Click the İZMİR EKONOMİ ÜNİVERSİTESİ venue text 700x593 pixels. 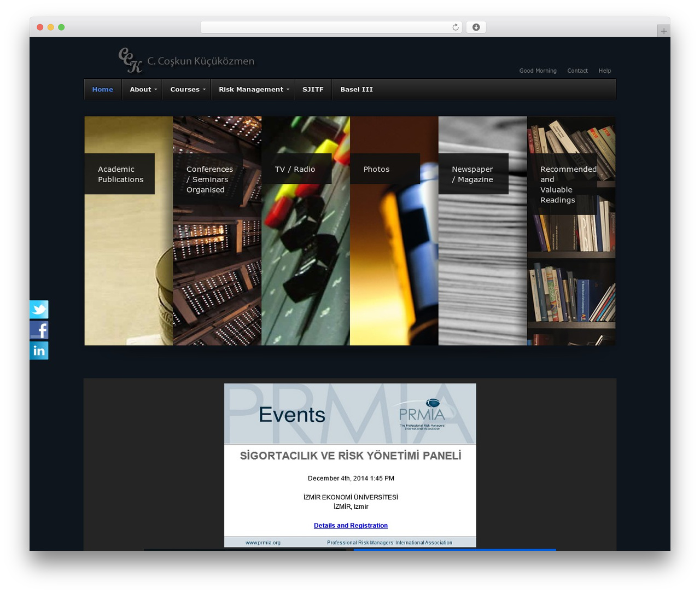pyautogui.click(x=351, y=497)
